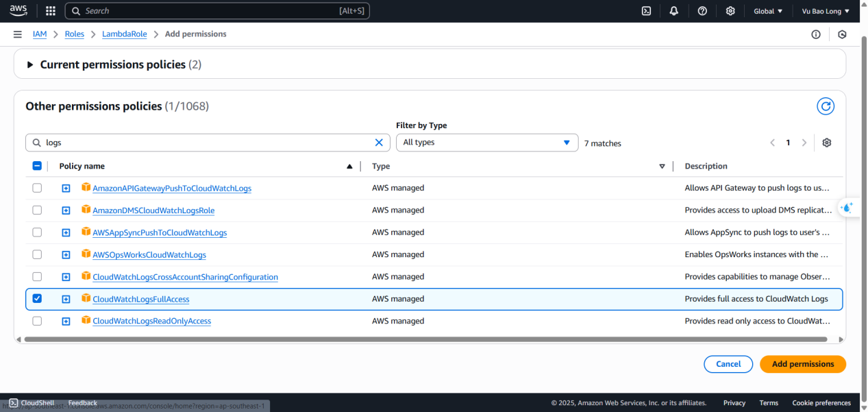This screenshot has height=412, width=868.
Task: Uncheck CloudWatchLogsFullAccess policy
Action: coord(37,298)
